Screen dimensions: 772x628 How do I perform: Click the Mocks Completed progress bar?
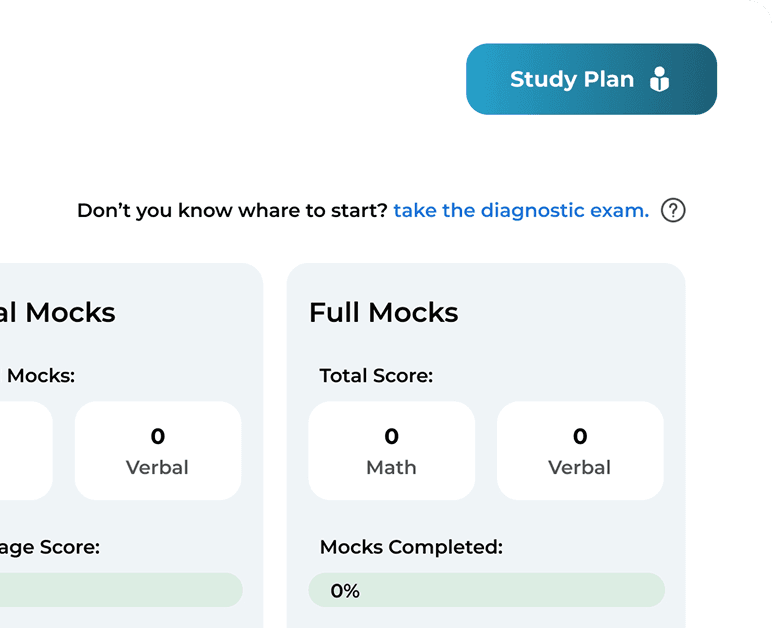pos(486,590)
